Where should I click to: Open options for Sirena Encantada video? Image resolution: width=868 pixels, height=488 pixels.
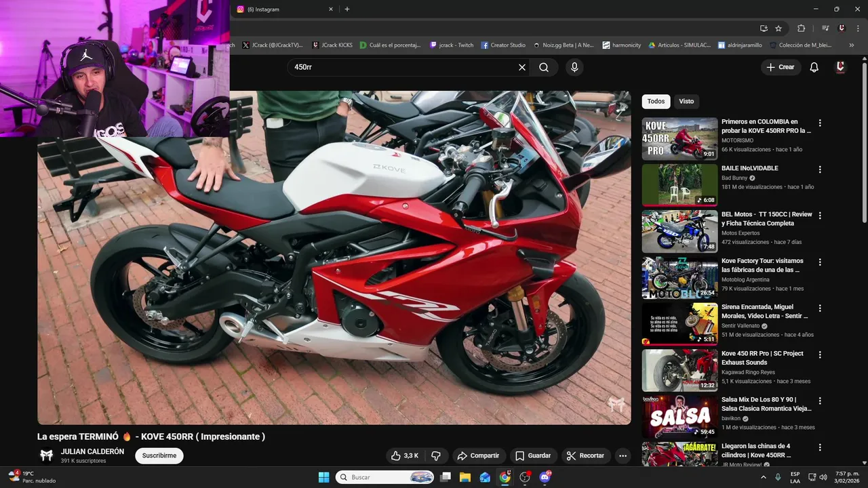point(820,308)
